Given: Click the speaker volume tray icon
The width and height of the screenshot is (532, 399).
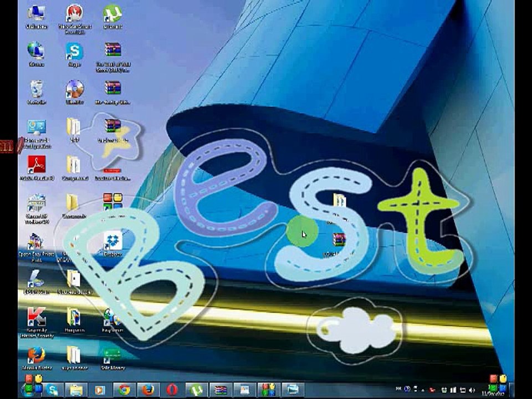Looking at the screenshot, I should pyautogui.click(x=472, y=390).
